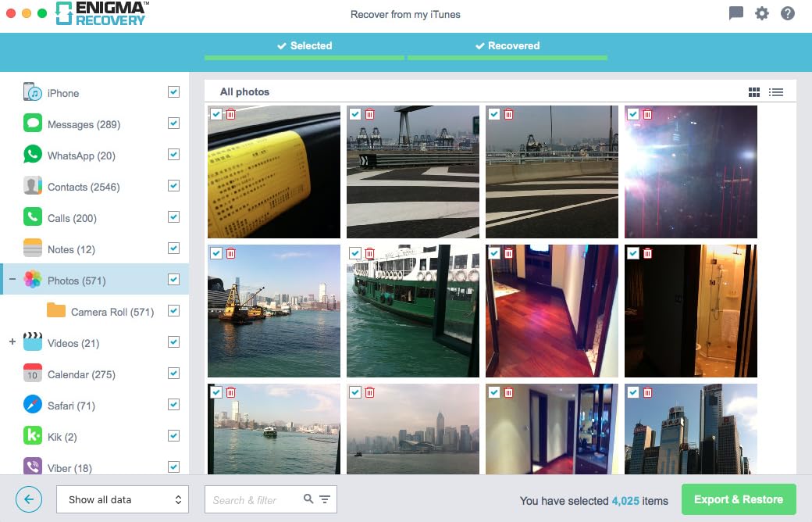Uncheck the Camera Roll (571) checkbox
Viewport: 812px width, 522px height.
click(x=173, y=310)
